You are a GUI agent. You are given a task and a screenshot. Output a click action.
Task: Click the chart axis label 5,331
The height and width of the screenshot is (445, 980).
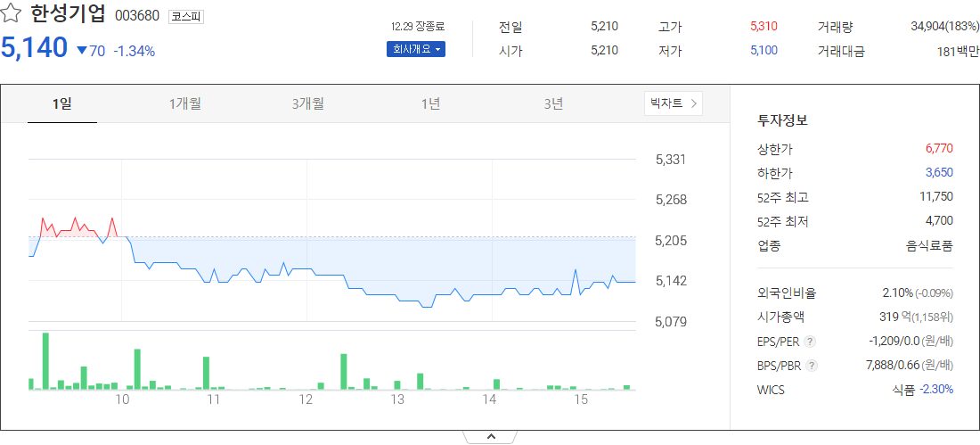[671, 160]
